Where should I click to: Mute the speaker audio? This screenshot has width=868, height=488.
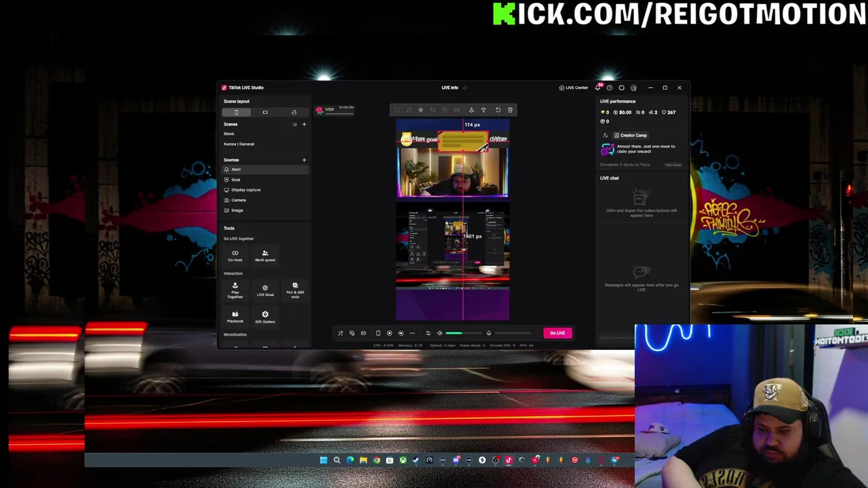coord(439,333)
